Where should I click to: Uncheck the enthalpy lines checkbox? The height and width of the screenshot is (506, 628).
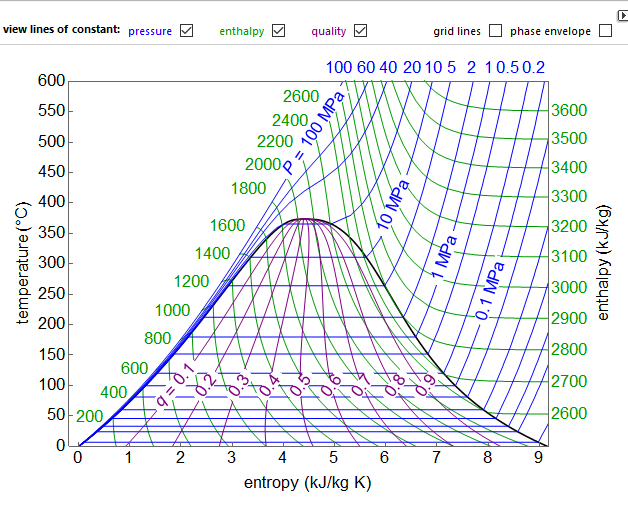[x=279, y=31]
